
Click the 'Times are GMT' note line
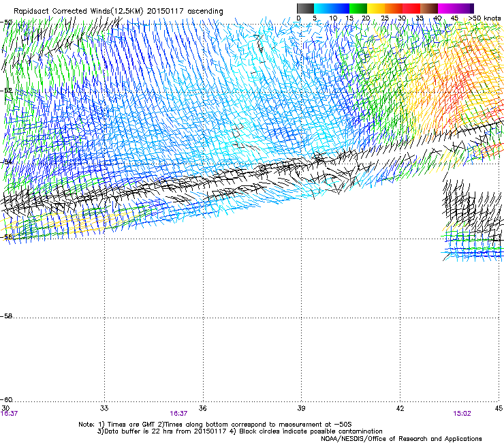pos(215,425)
